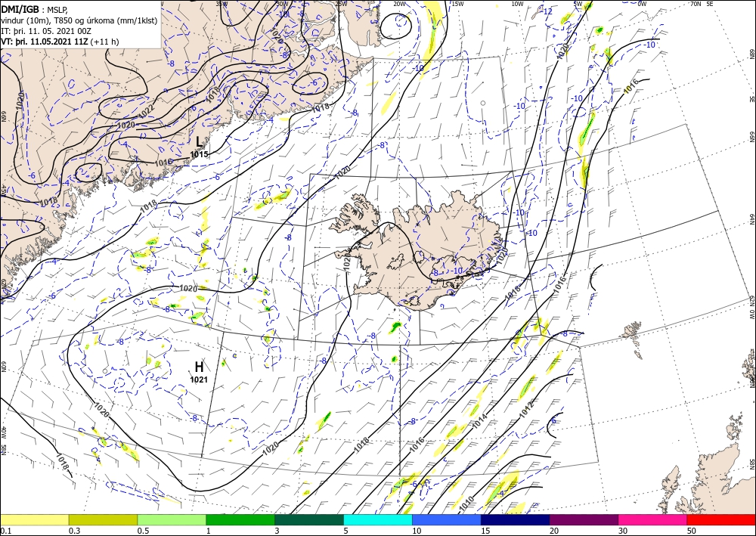Choose the pink 30 mm legend band
The image size is (756, 536).
pyautogui.click(x=653, y=519)
